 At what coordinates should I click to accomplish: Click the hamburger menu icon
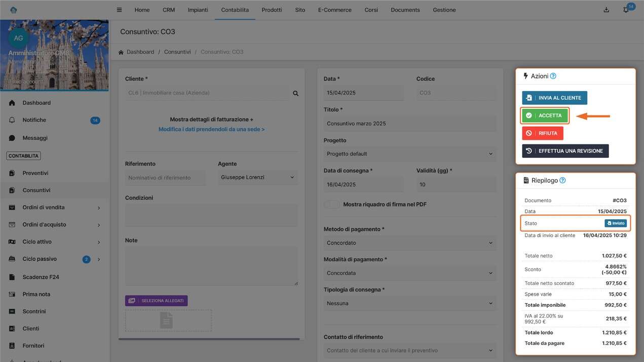point(119,10)
